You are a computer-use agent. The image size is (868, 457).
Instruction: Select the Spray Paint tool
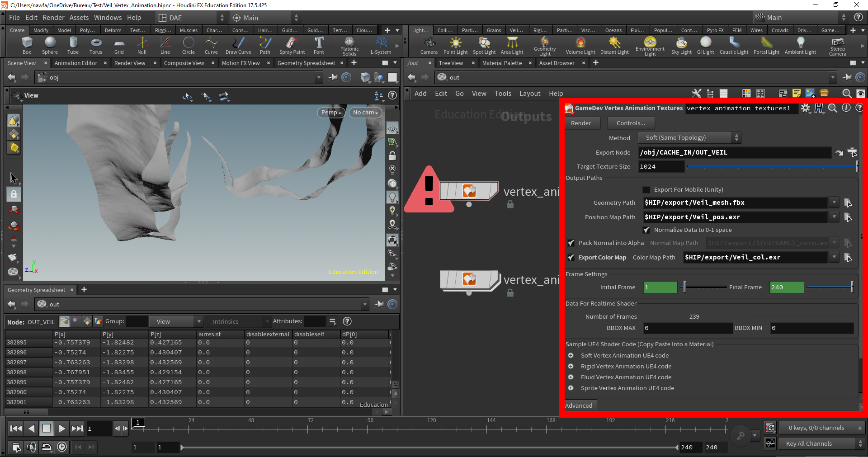(x=292, y=46)
